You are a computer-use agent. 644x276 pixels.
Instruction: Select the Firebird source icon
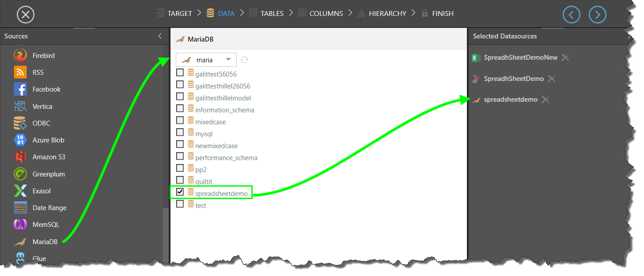[x=20, y=55]
